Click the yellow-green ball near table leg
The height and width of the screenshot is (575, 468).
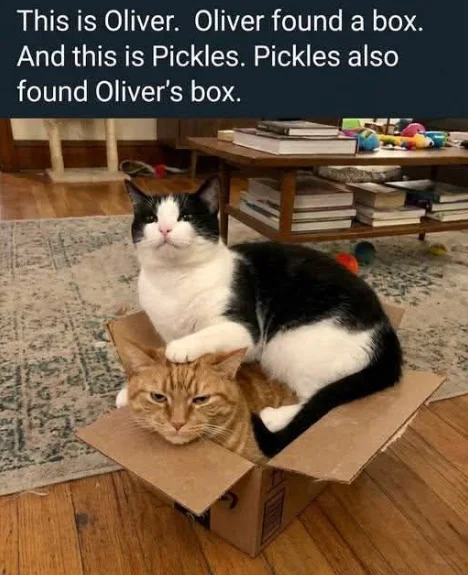click(x=438, y=250)
